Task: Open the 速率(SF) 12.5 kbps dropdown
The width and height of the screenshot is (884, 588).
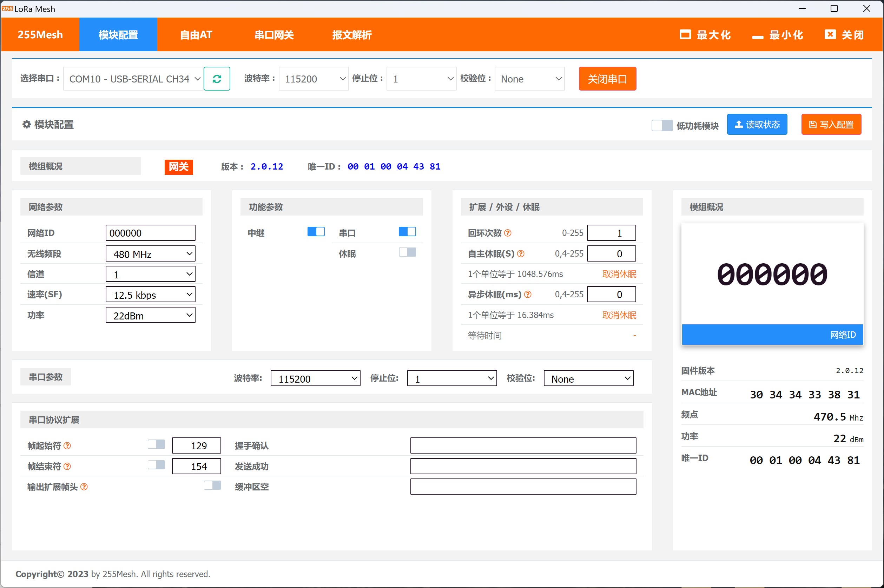Action: click(150, 295)
